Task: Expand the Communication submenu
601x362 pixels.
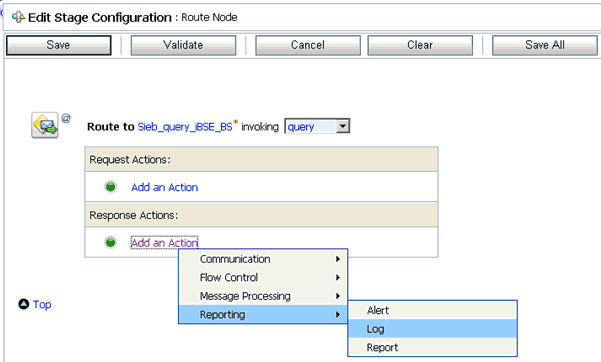Action: pos(263,259)
